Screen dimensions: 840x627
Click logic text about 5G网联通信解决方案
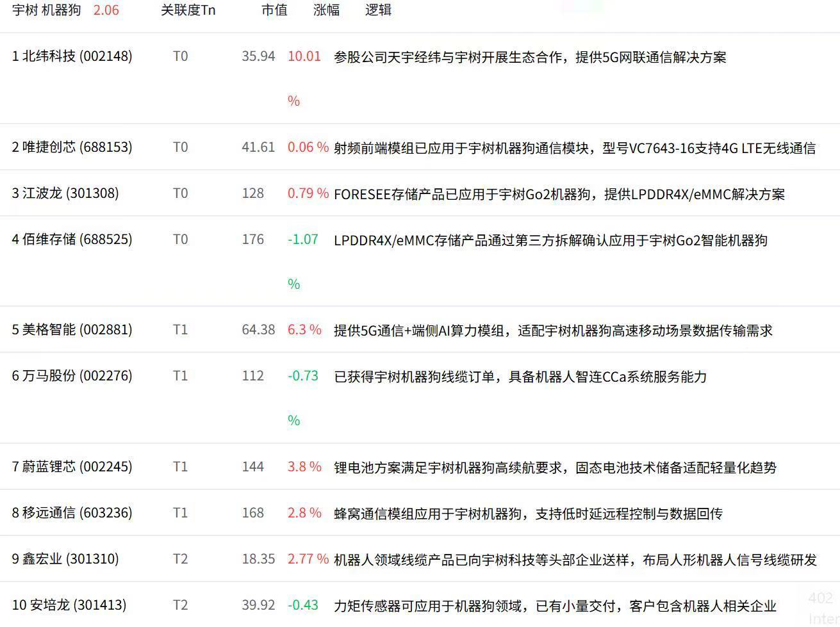click(x=530, y=57)
